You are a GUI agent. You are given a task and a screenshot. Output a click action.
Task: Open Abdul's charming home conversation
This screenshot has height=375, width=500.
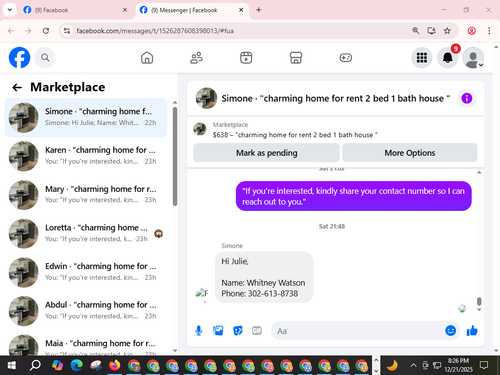pos(86,311)
